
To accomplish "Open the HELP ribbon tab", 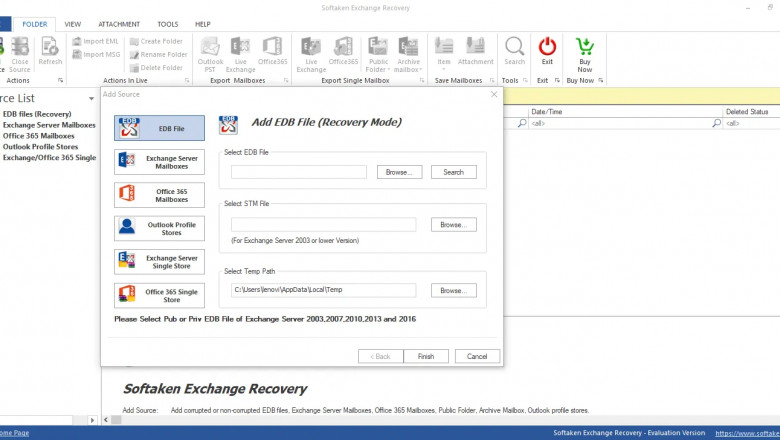I will tap(202, 24).
